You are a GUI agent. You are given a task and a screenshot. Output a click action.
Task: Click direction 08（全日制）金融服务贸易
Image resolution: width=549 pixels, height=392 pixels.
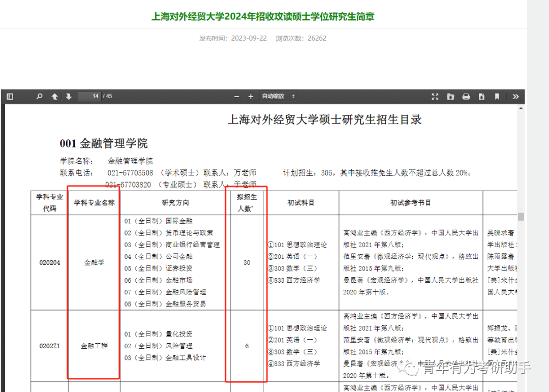pyautogui.click(x=165, y=304)
